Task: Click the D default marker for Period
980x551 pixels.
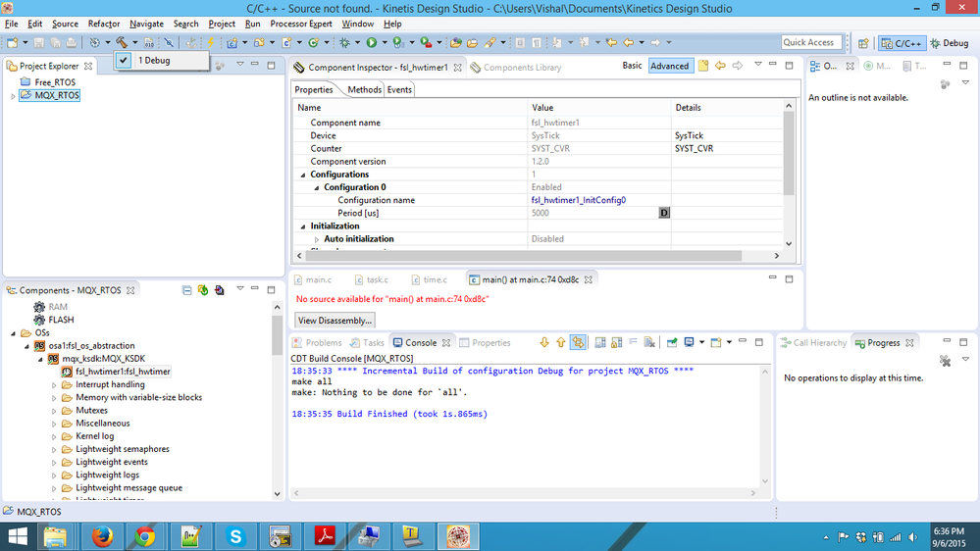Action: (664, 213)
